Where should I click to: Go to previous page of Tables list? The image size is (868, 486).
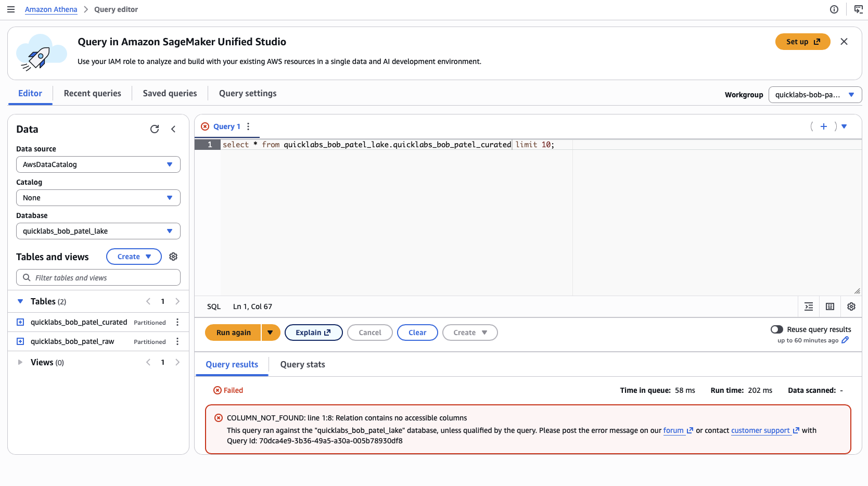coord(148,301)
